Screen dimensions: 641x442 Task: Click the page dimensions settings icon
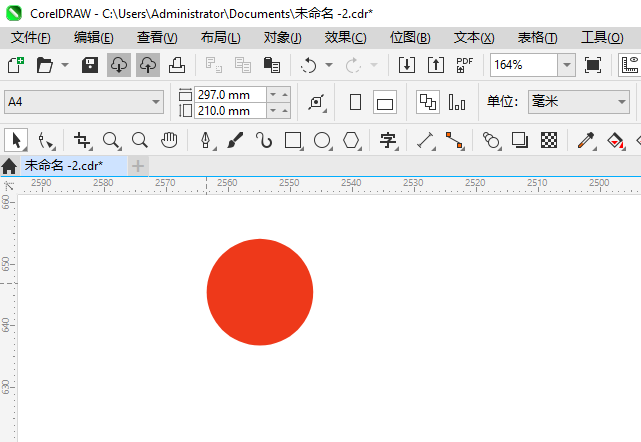[x=317, y=102]
